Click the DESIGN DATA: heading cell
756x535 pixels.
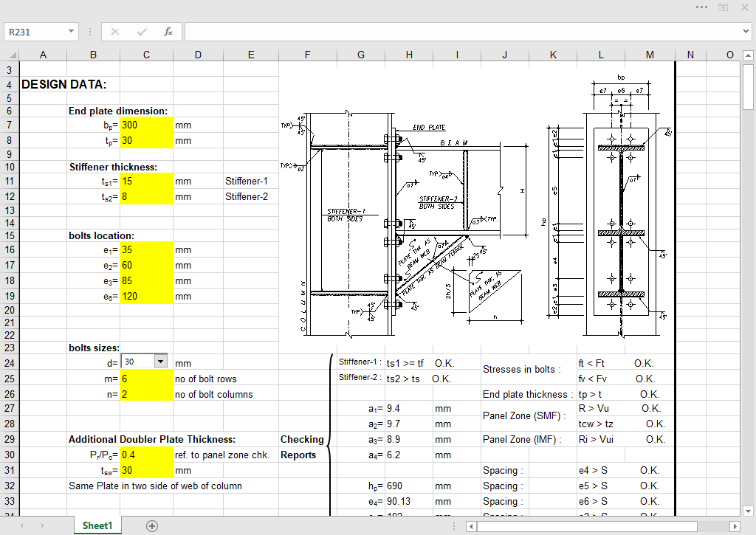click(x=63, y=84)
